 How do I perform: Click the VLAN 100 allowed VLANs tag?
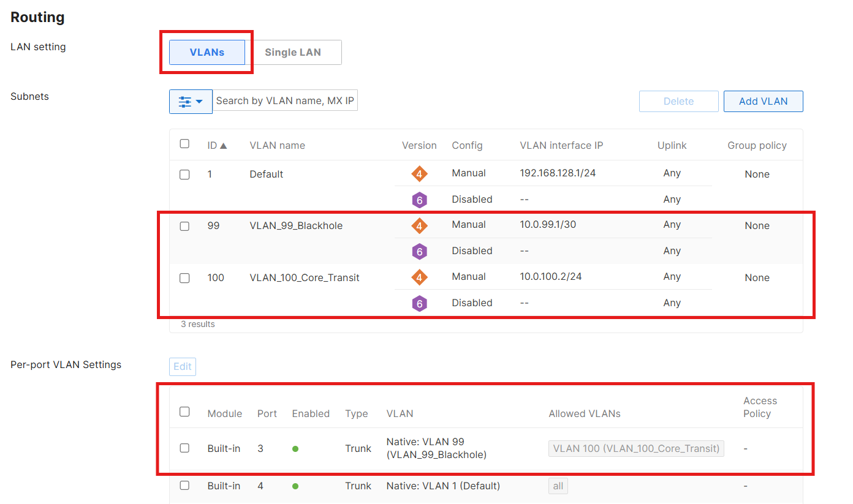tap(636, 449)
